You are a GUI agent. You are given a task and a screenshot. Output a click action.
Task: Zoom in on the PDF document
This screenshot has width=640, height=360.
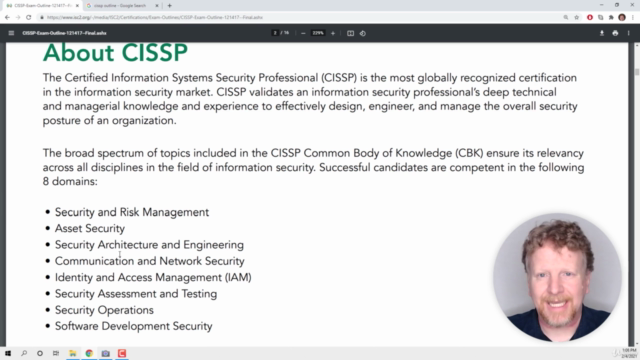click(333, 33)
